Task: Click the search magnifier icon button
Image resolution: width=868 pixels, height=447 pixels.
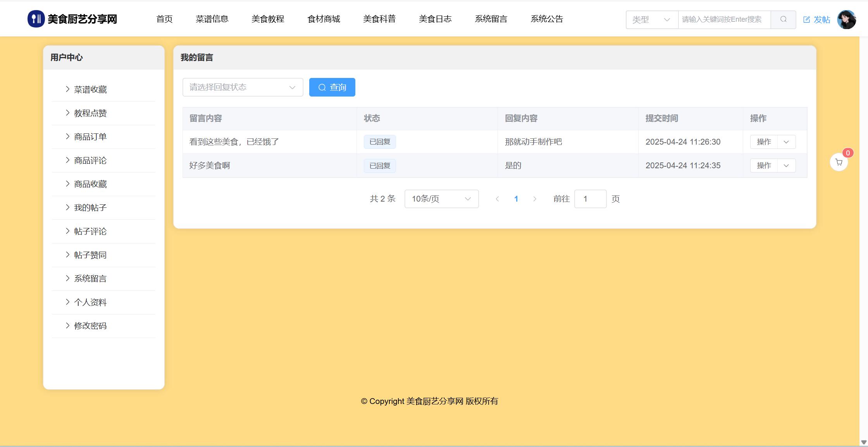Action: (x=783, y=19)
